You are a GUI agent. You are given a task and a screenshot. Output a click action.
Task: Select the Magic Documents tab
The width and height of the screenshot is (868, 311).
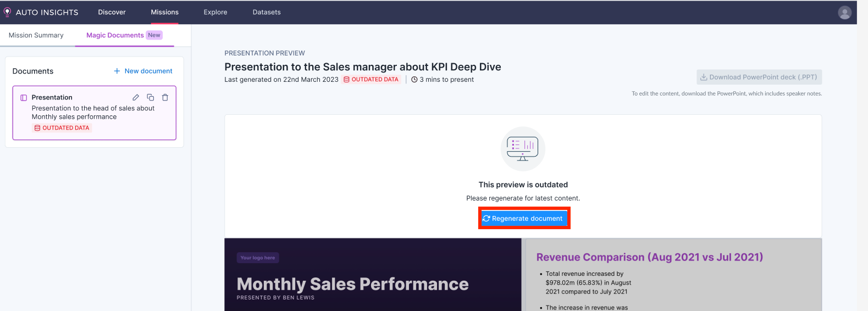pos(115,35)
